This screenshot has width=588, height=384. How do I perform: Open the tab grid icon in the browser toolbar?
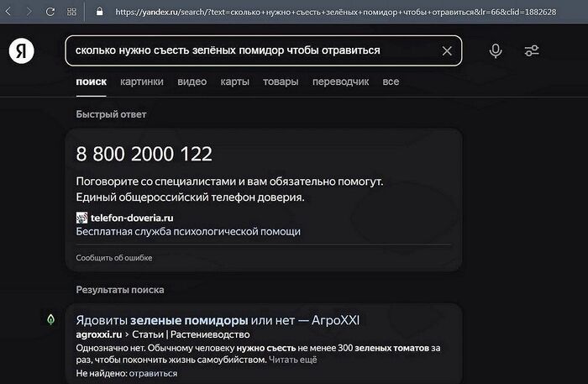(x=71, y=12)
